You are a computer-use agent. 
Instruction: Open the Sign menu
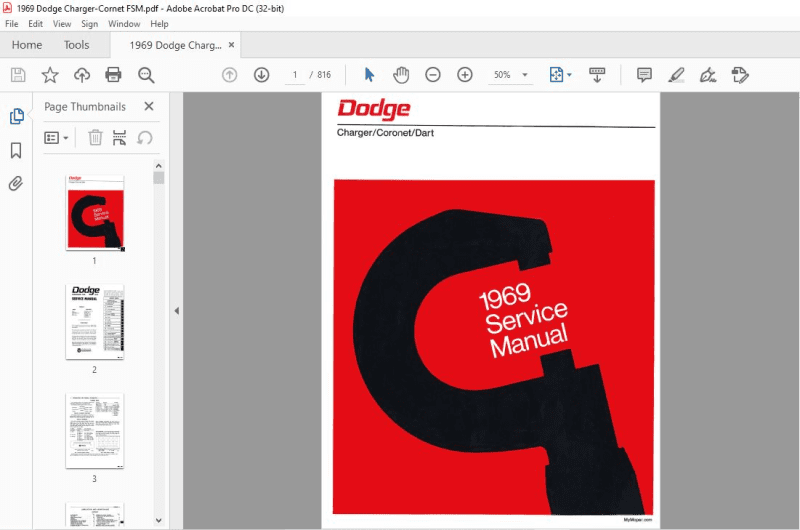pos(89,24)
